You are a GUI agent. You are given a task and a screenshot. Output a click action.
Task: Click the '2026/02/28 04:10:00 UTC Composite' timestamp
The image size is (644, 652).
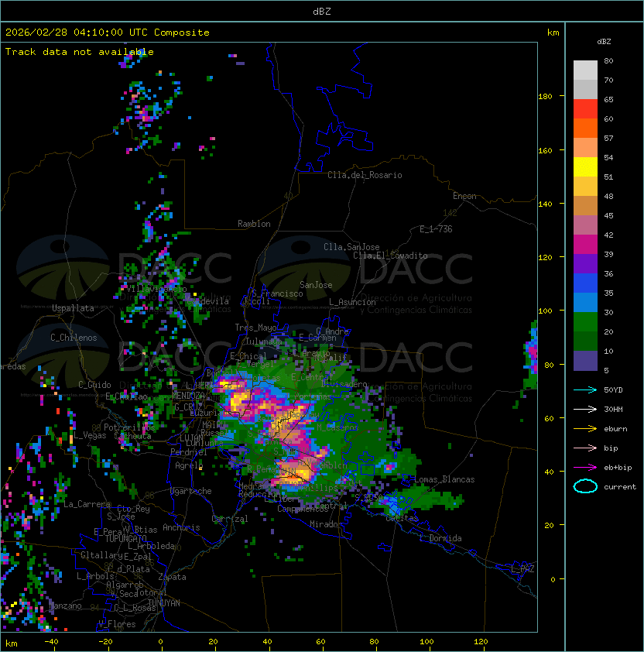108,33
